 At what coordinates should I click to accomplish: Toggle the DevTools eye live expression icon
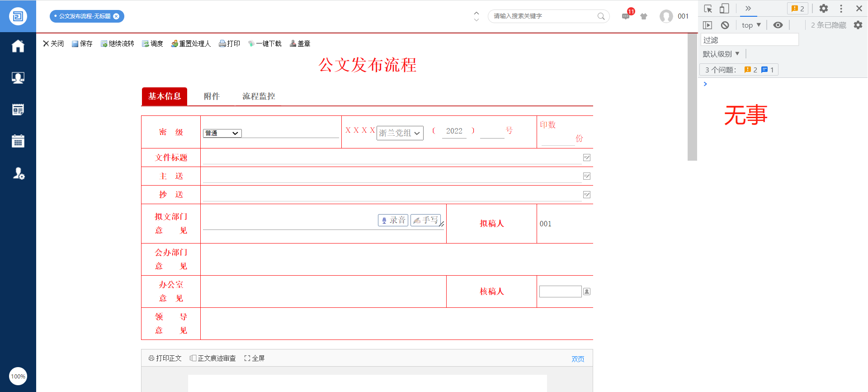click(778, 25)
